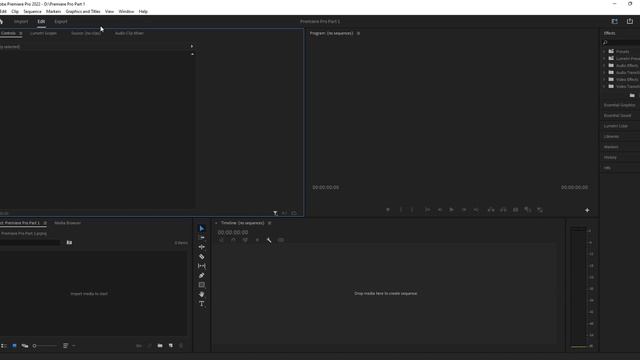Select the Ripple Edit tool
Image resolution: width=640 pixels, height=360 pixels.
tap(202, 247)
